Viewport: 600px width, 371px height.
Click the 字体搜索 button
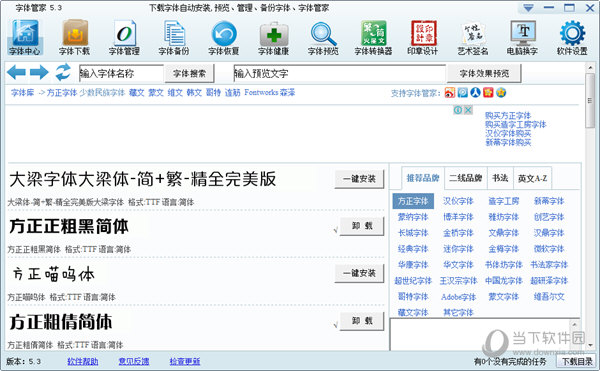coord(189,73)
